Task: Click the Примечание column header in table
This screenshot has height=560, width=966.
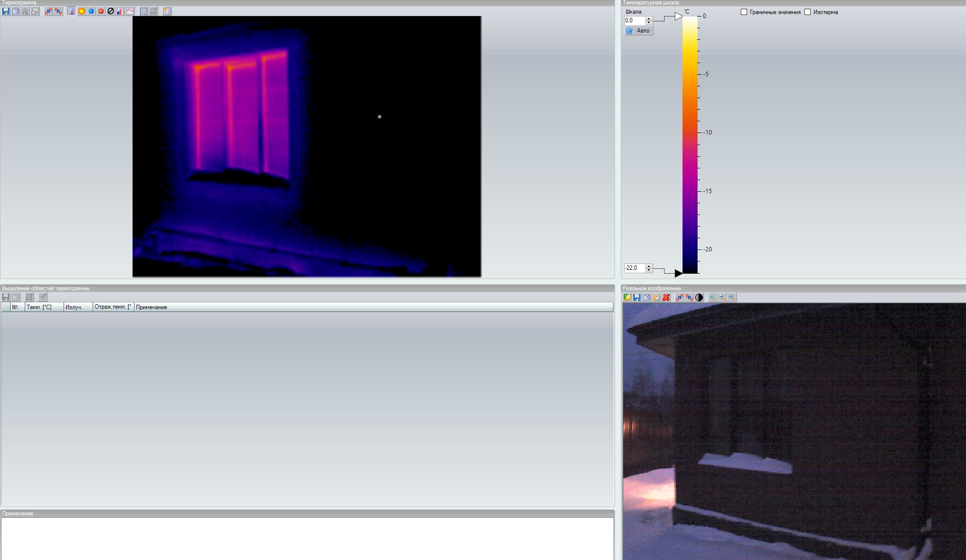Action: pos(151,307)
